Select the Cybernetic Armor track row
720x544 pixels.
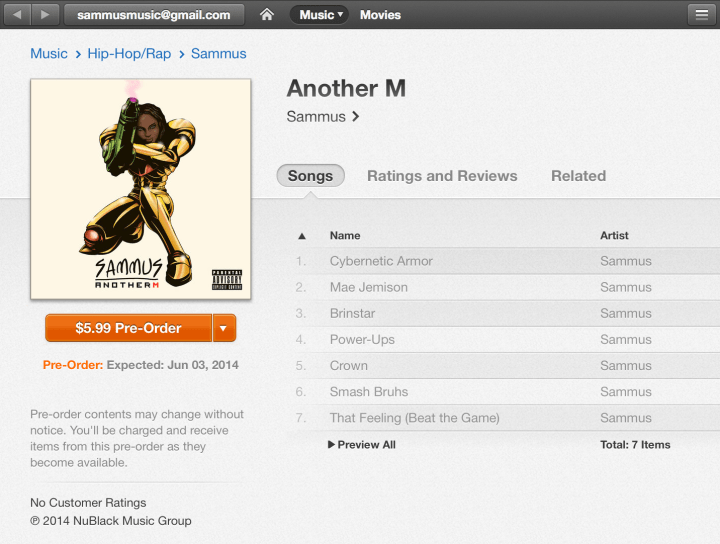504,261
